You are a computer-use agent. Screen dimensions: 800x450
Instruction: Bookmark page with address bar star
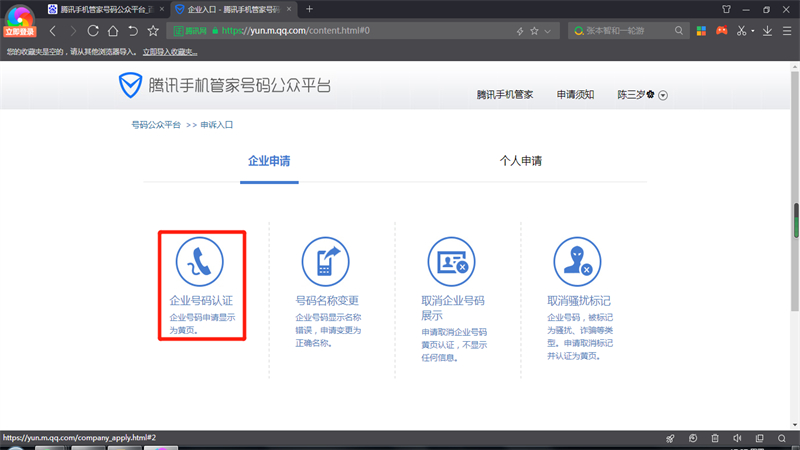click(534, 31)
